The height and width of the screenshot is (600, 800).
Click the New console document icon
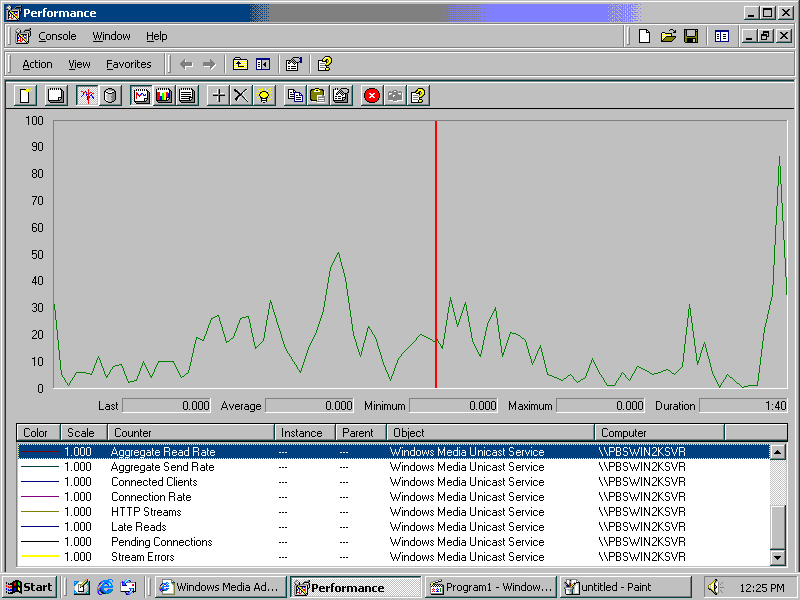644,36
